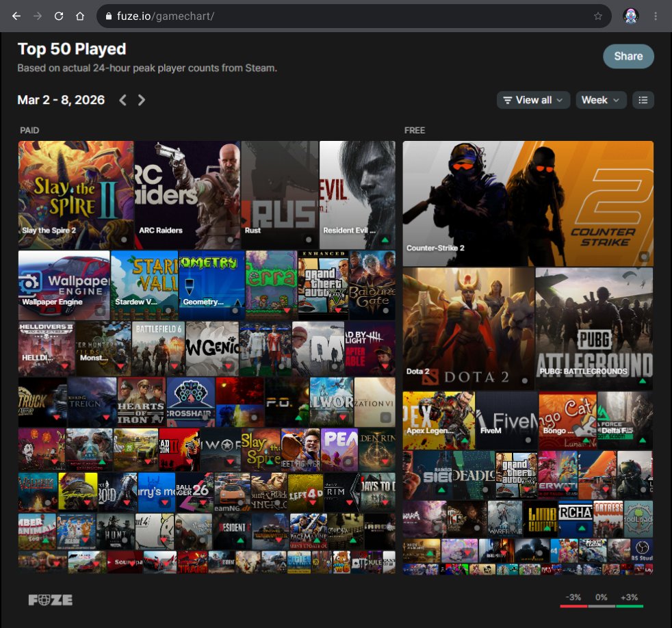This screenshot has width=672, height=628.
Task: View site security lock info
Action: [109, 16]
